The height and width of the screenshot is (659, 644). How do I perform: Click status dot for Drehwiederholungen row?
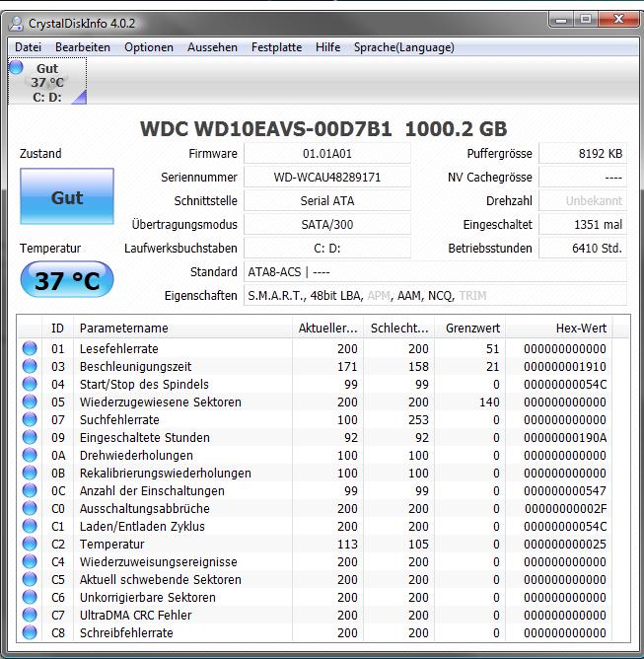30,455
